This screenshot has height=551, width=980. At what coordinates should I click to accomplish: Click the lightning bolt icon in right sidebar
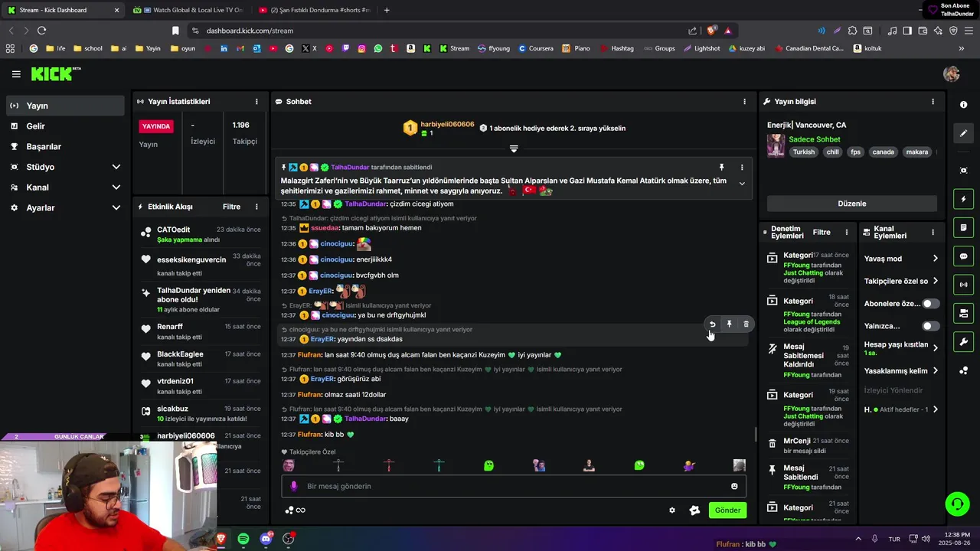coord(963,199)
